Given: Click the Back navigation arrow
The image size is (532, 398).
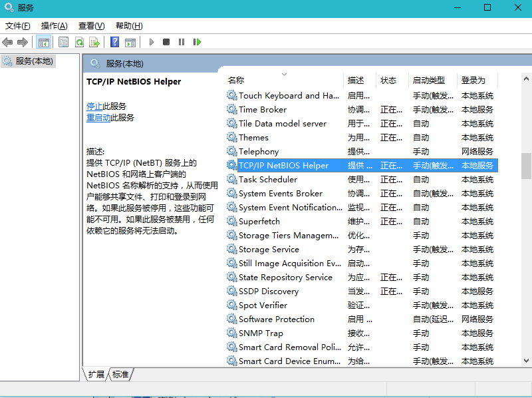Looking at the screenshot, I should tap(7, 41).
